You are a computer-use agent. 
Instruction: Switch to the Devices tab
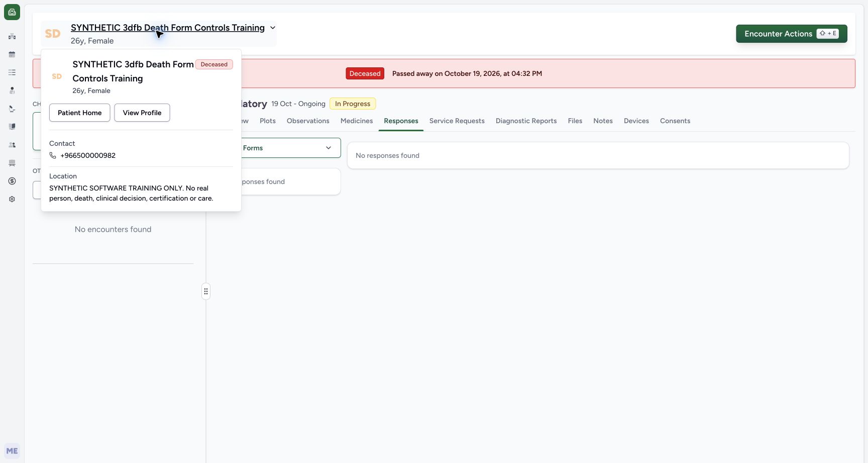[x=636, y=121]
